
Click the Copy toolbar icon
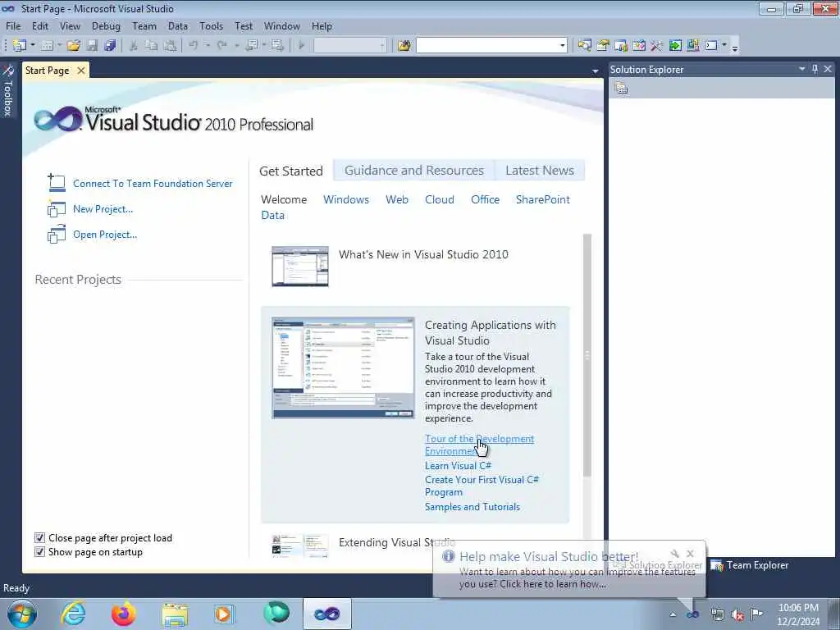pyautogui.click(x=152, y=46)
